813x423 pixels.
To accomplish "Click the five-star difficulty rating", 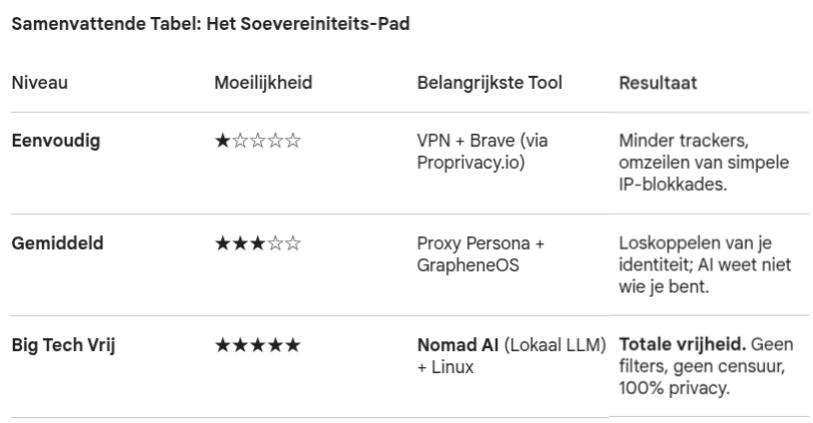I will tap(257, 346).
